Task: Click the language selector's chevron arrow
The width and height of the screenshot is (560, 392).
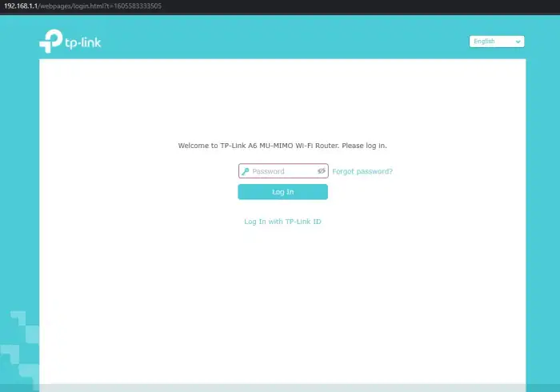Action: coord(518,42)
